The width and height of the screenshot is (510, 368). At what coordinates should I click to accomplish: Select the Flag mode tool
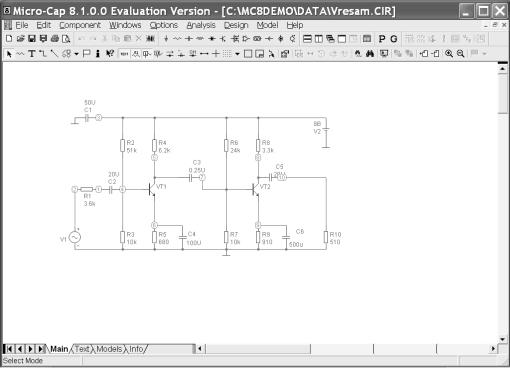[87, 54]
